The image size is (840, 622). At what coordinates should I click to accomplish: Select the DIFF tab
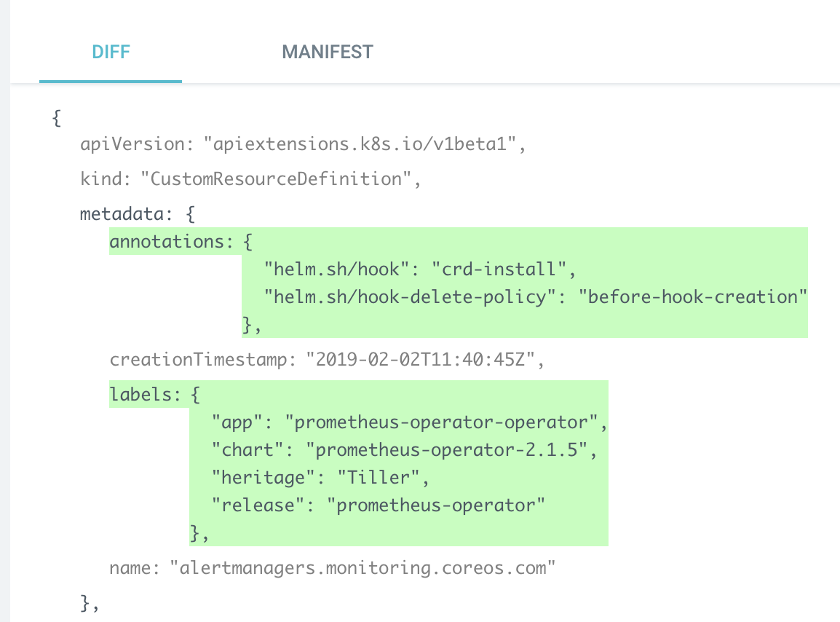tap(110, 52)
